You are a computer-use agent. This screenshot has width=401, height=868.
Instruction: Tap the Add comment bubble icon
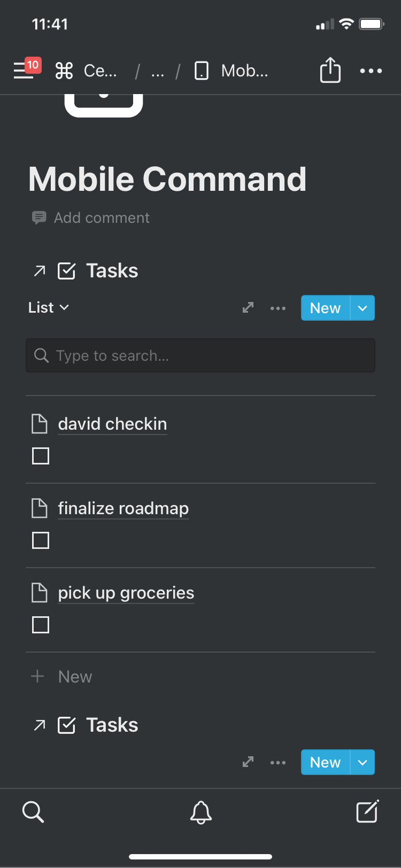39,218
